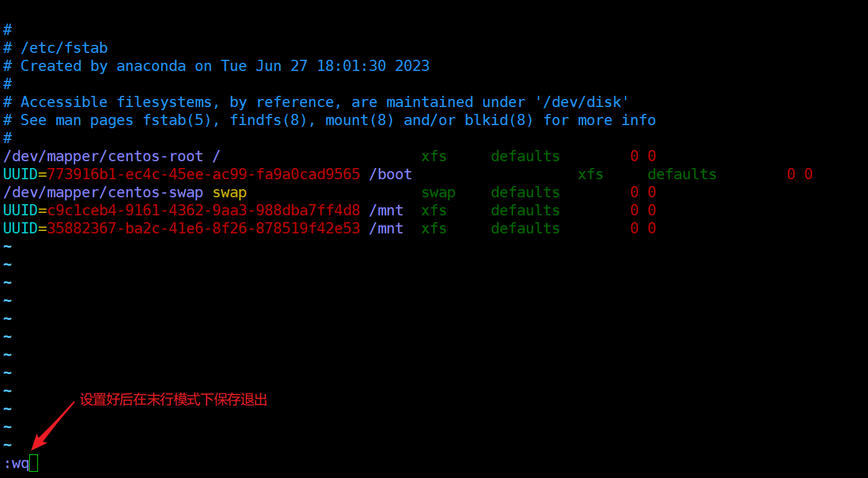Click the :wq command text
This screenshot has width=868, height=478.
(17, 463)
